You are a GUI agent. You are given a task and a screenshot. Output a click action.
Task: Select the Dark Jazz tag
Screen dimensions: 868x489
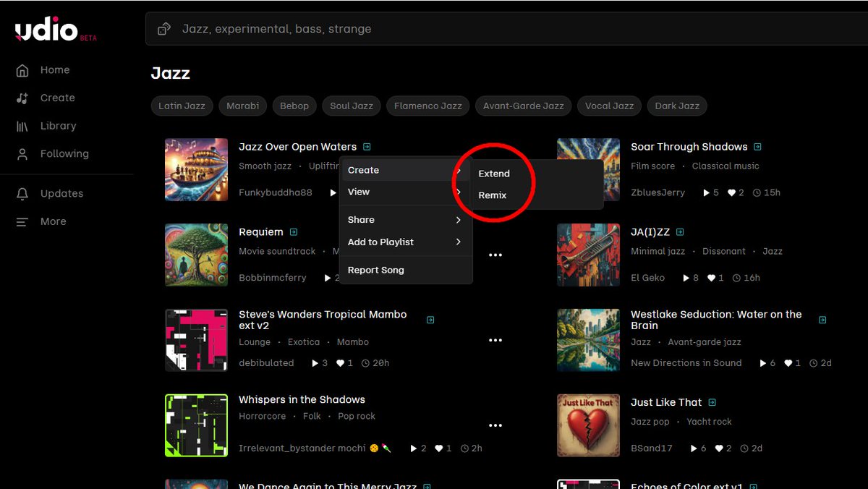click(677, 106)
